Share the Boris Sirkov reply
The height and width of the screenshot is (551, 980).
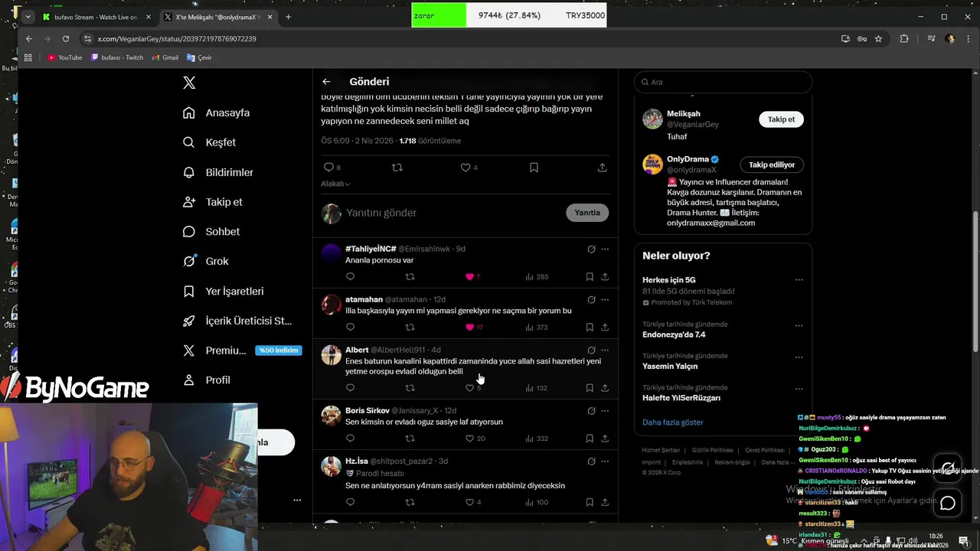pyautogui.click(x=605, y=439)
